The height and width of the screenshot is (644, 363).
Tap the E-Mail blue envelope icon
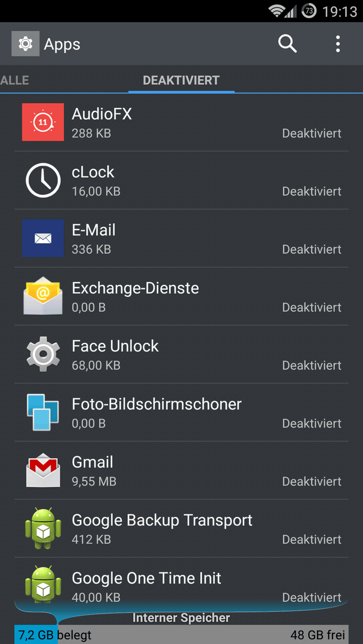click(43, 238)
